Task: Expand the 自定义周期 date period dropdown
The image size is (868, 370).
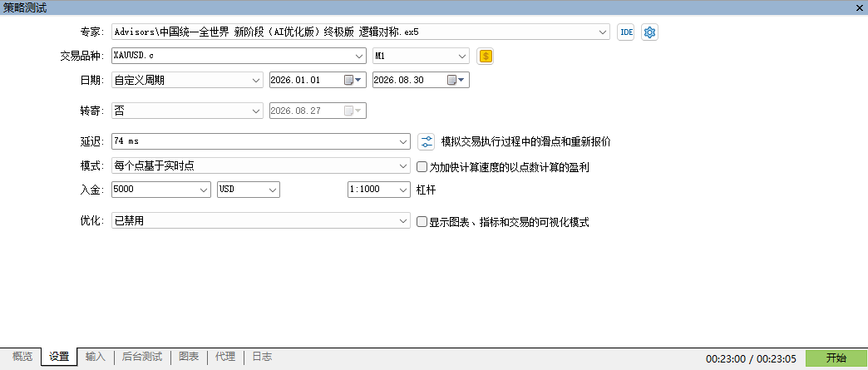Action: (x=256, y=81)
